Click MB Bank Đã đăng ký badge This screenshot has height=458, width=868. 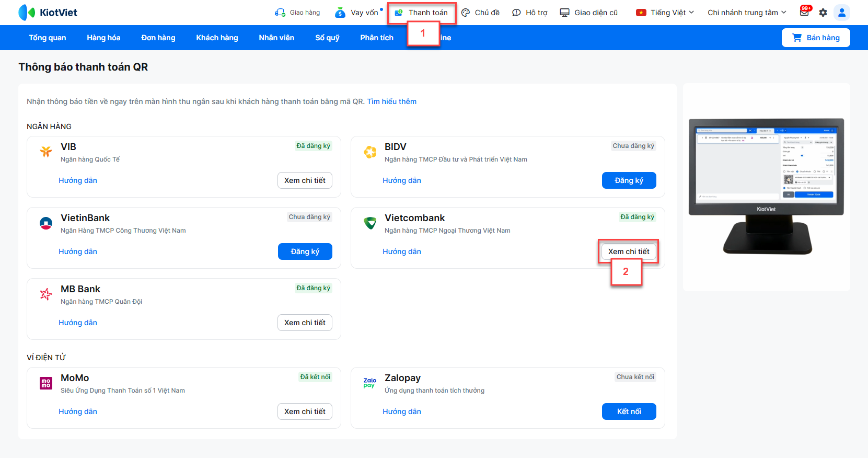click(314, 288)
